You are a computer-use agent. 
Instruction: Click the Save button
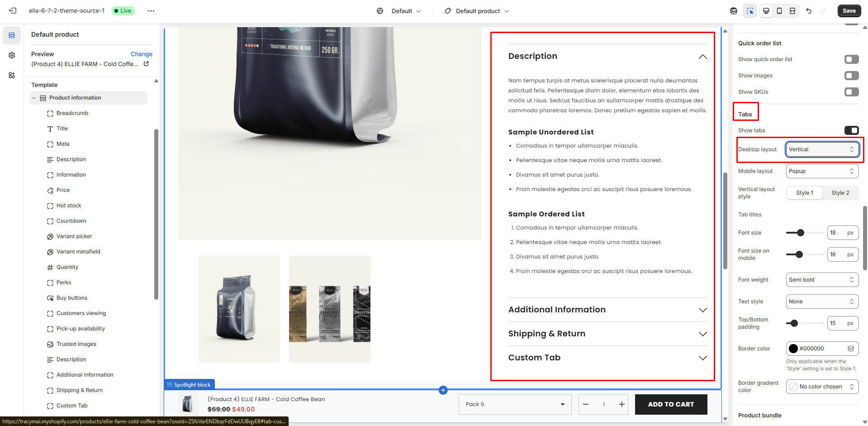click(x=849, y=11)
